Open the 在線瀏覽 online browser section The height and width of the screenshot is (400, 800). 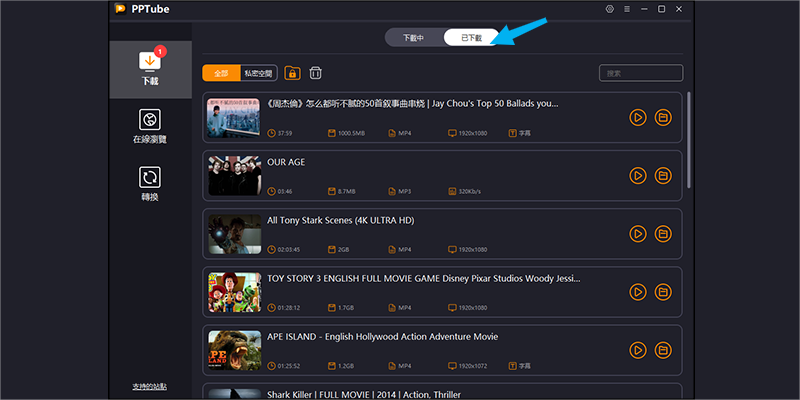pyautogui.click(x=150, y=127)
